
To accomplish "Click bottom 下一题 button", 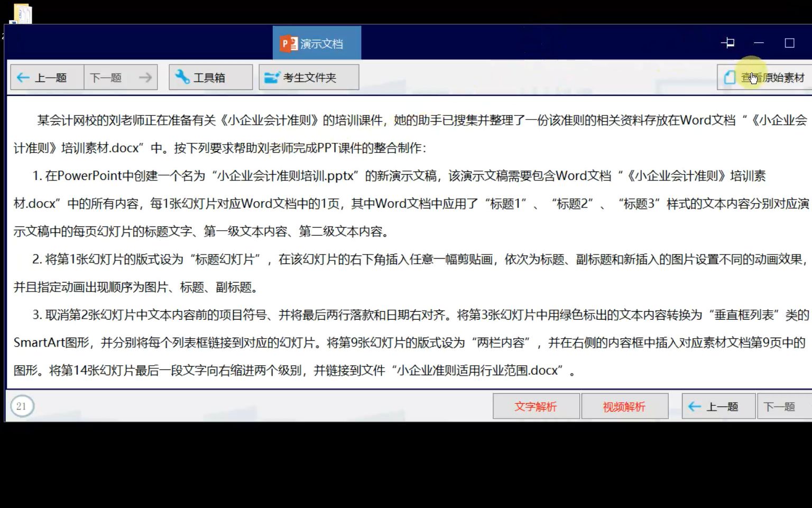I will click(784, 406).
